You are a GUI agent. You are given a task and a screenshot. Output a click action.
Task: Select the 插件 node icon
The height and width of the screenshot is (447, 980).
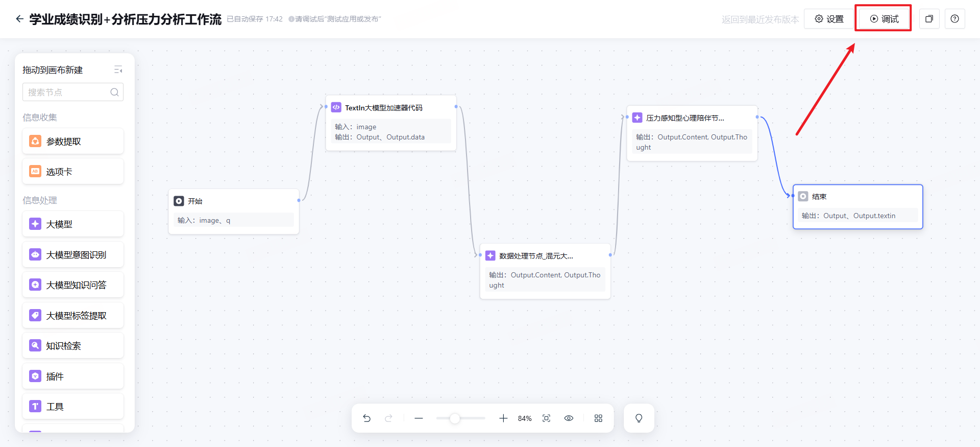(35, 376)
